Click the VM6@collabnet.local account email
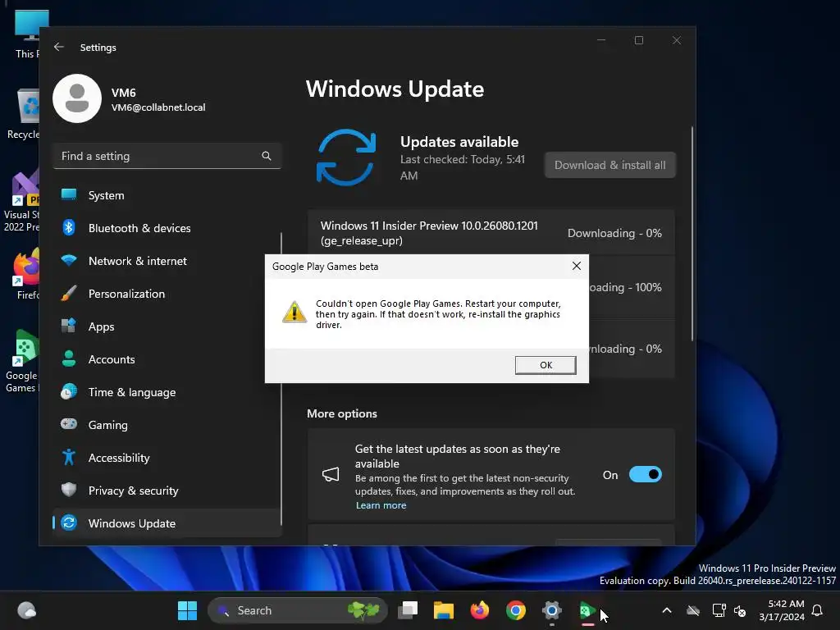 tap(158, 107)
